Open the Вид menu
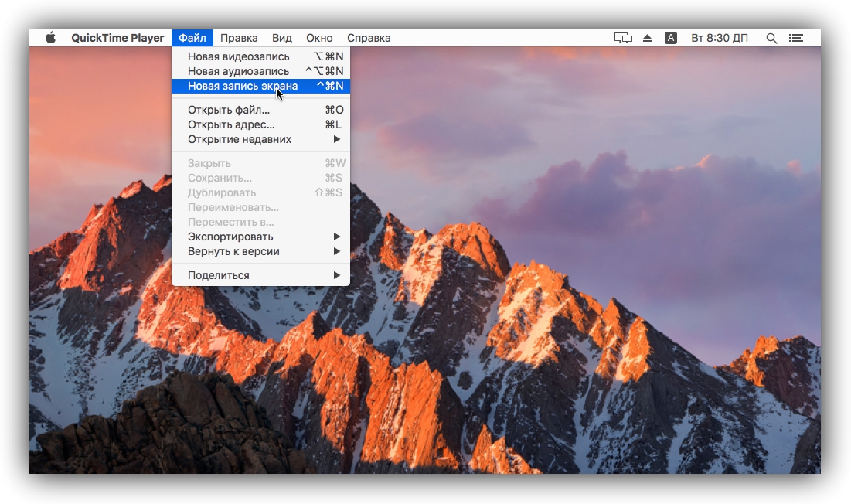Image resolution: width=851 pixels, height=504 pixels. tap(282, 38)
